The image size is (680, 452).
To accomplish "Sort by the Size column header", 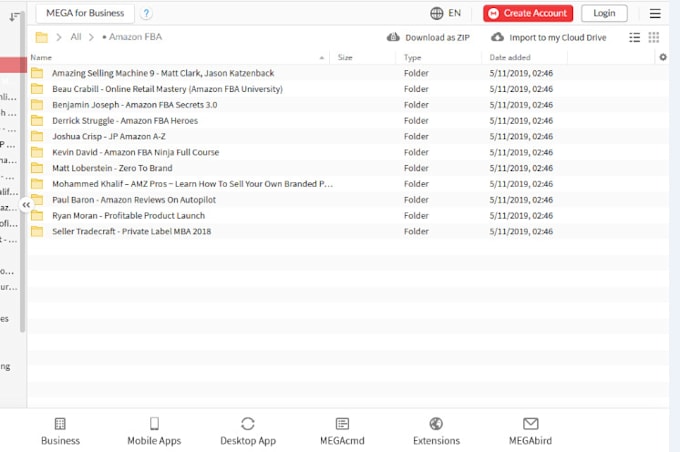I will (345, 57).
